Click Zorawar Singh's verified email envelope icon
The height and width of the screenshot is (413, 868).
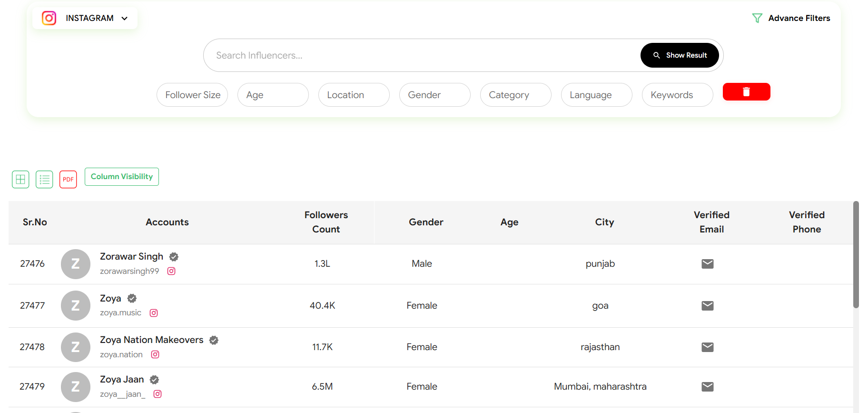(x=707, y=264)
